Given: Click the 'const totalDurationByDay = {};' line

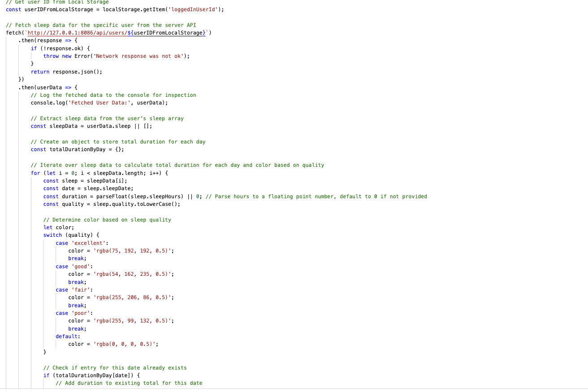Looking at the screenshot, I should click(78, 149).
